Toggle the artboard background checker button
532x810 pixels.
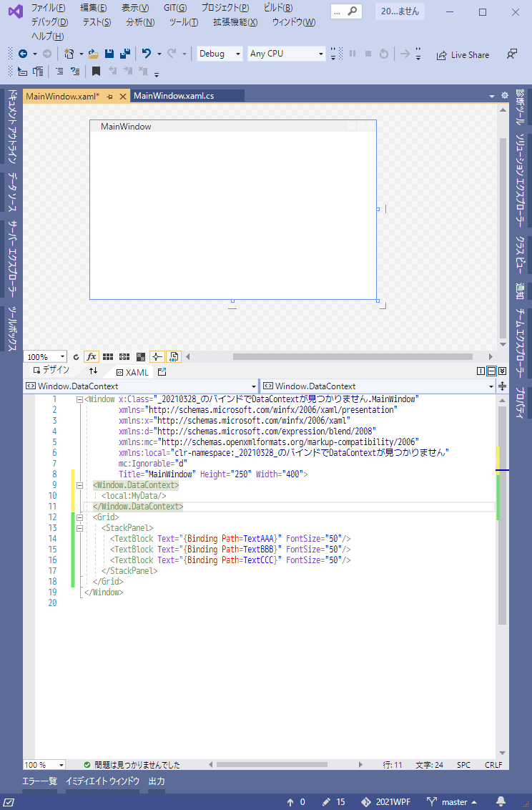[141, 356]
